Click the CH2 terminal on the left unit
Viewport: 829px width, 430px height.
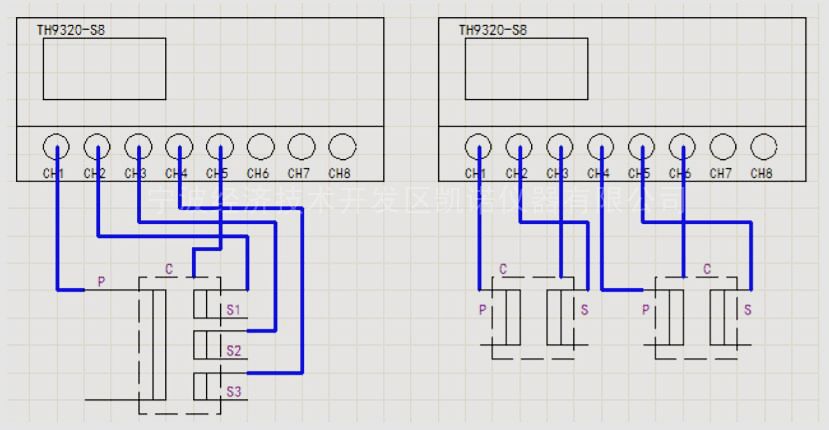(97, 147)
